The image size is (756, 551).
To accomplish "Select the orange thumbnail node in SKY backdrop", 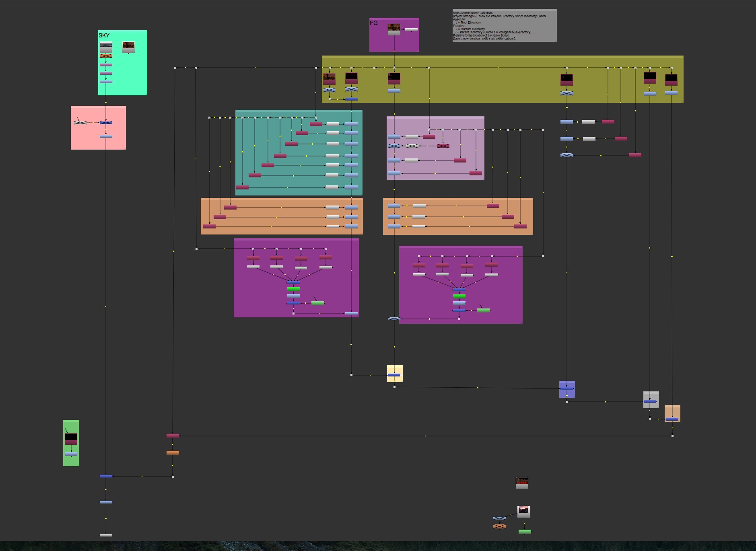I will (128, 47).
